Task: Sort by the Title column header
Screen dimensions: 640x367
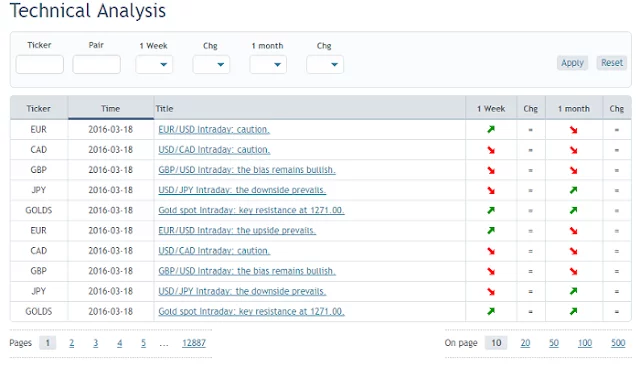Action: [309, 109]
